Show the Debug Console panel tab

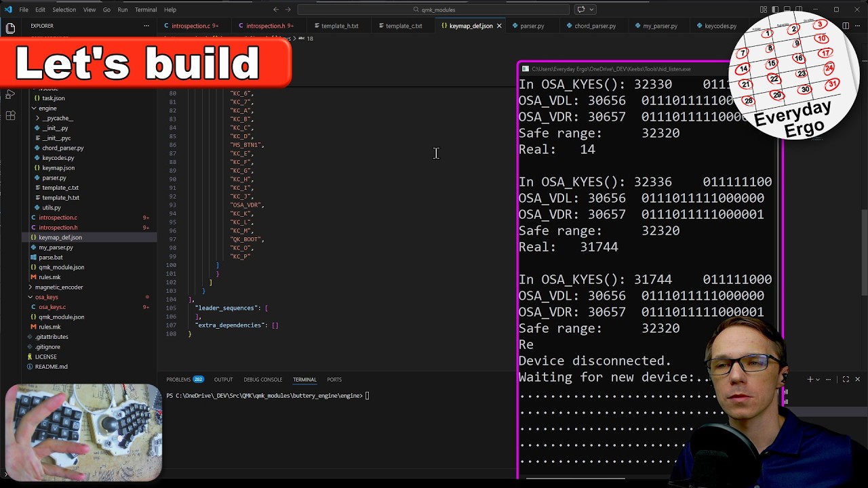tap(262, 380)
